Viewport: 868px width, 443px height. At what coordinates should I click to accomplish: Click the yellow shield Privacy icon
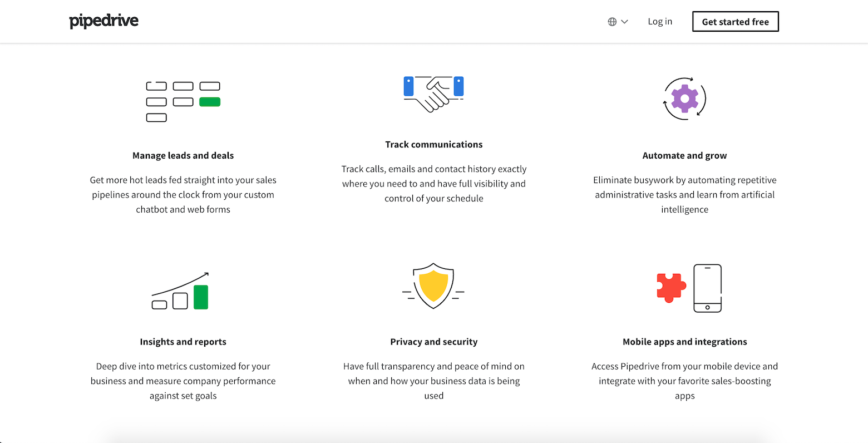pyautogui.click(x=433, y=286)
